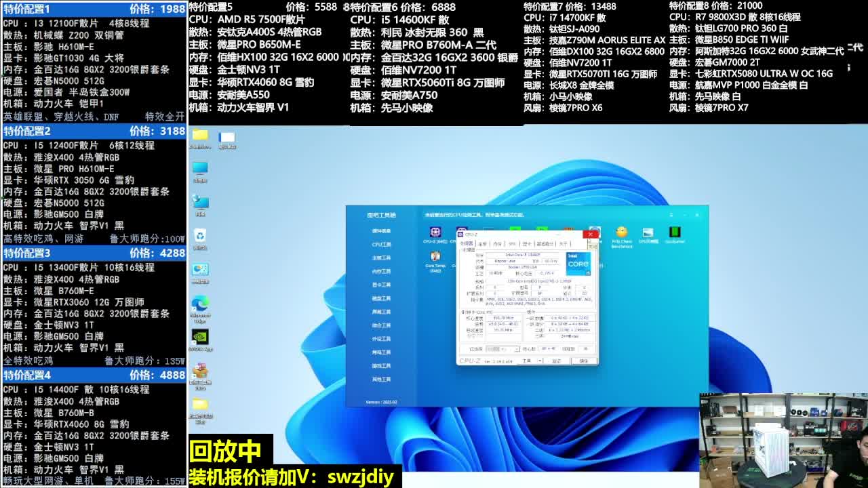Screen dimensions: 868x488
Task: Close the 图吧工具箱 window
Action: click(x=697, y=215)
